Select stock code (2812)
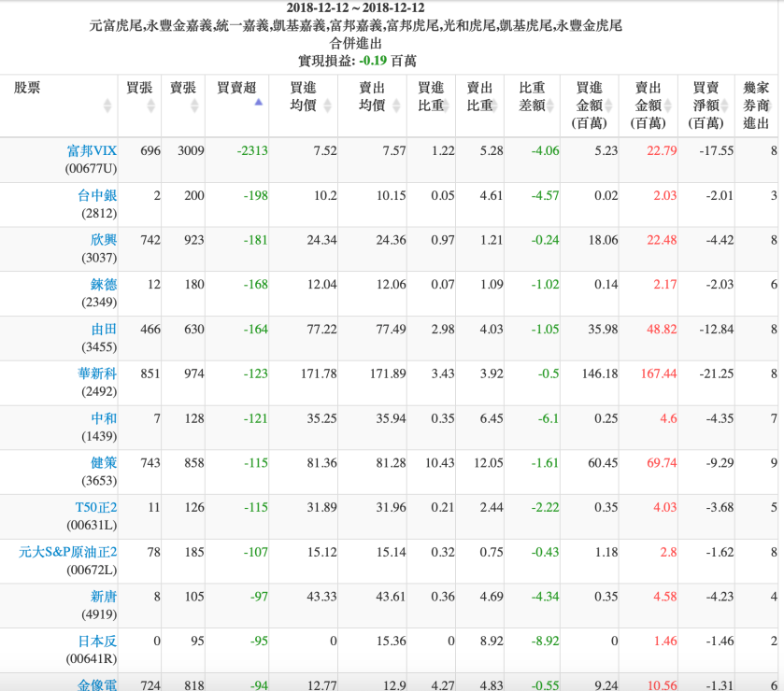 pyautogui.click(x=99, y=213)
